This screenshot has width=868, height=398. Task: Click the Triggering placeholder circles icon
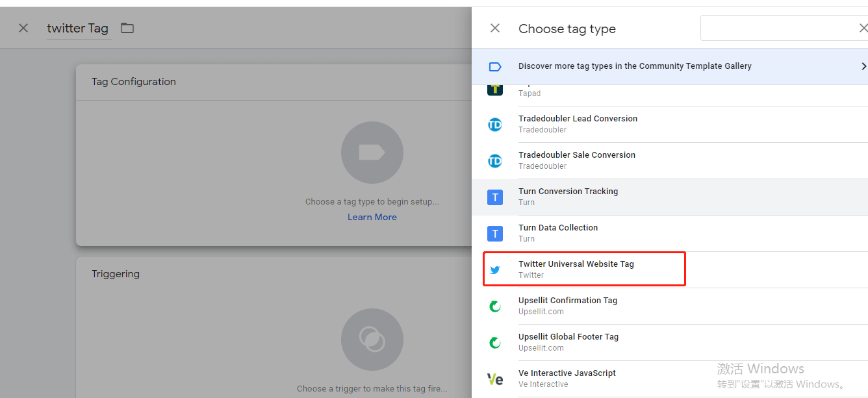point(372,340)
